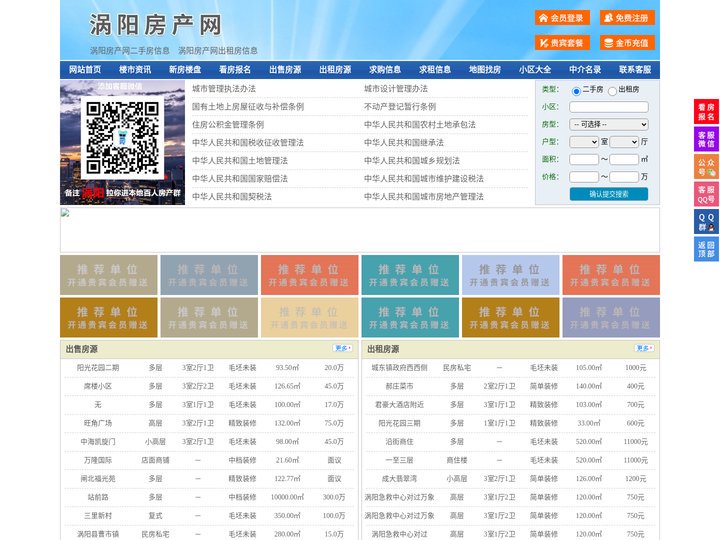Open 中介名录 navigation item
Screen dimensions: 720x540
585,70
